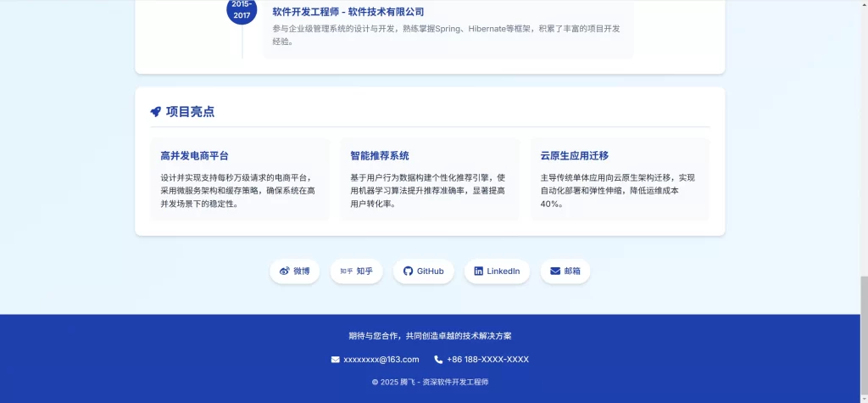Click the envelope icon on 邮箱 button
Image resolution: width=868 pixels, height=403 pixels.
(555, 271)
